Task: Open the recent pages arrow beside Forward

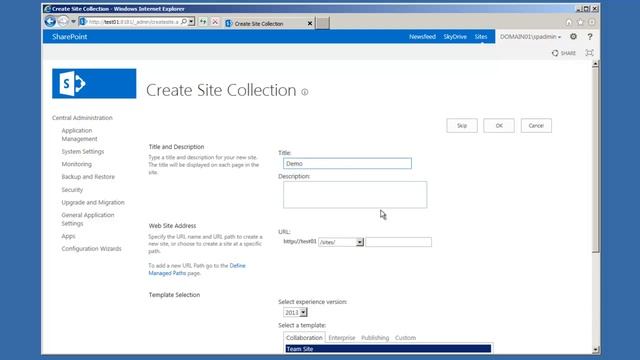Action: coord(73,22)
